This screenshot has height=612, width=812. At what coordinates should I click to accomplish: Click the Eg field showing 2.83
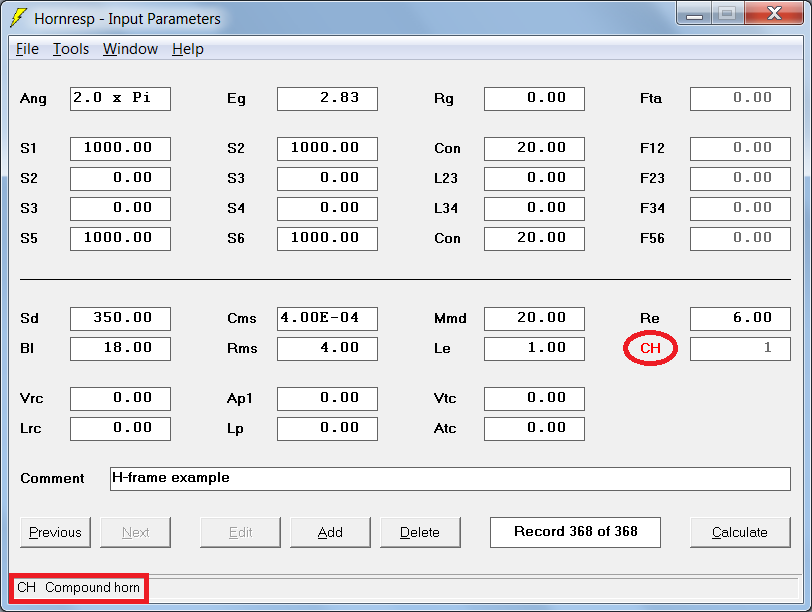click(327, 99)
